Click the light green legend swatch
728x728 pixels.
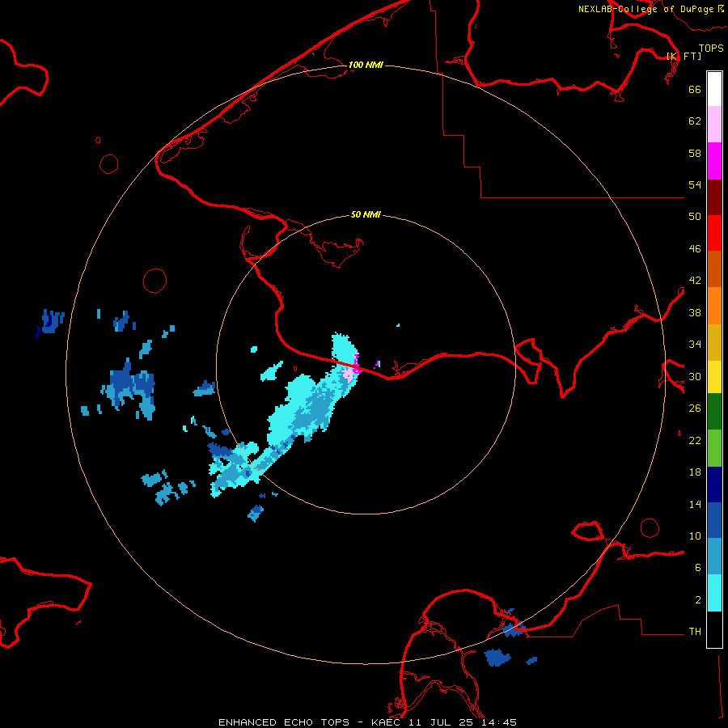click(x=714, y=448)
